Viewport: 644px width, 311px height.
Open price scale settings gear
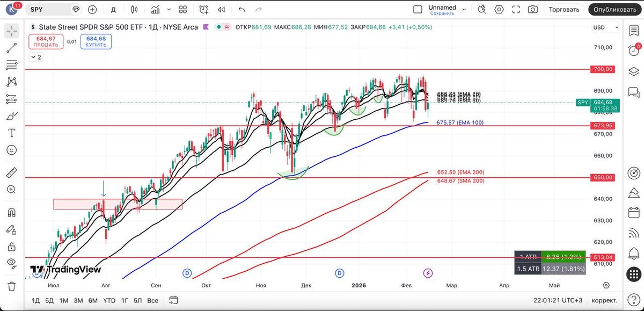(x=606, y=286)
